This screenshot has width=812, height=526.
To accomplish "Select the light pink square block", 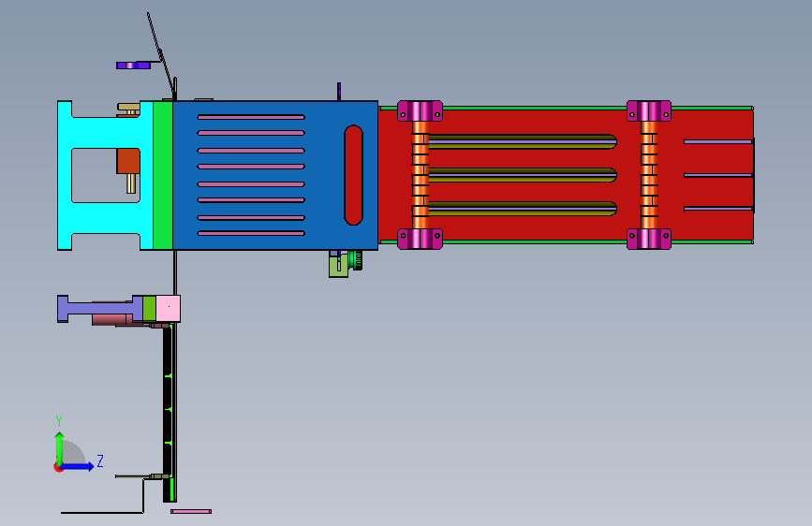I will (x=169, y=309).
